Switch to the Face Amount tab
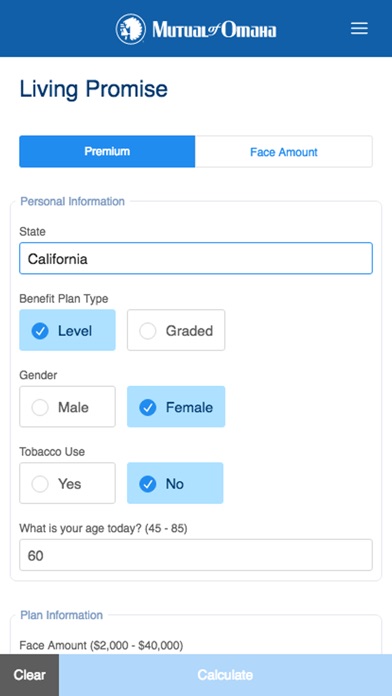The height and width of the screenshot is (696, 392). pyautogui.click(x=284, y=151)
